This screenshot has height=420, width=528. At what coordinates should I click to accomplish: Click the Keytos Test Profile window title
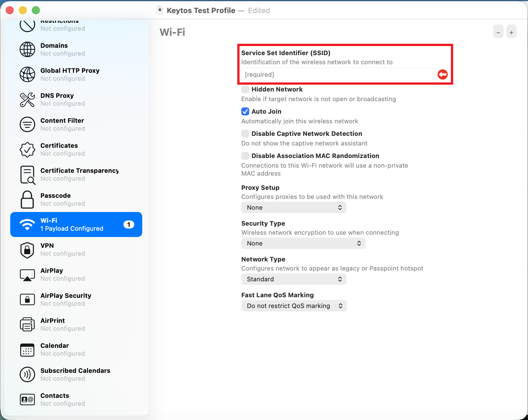click(201, 10)
